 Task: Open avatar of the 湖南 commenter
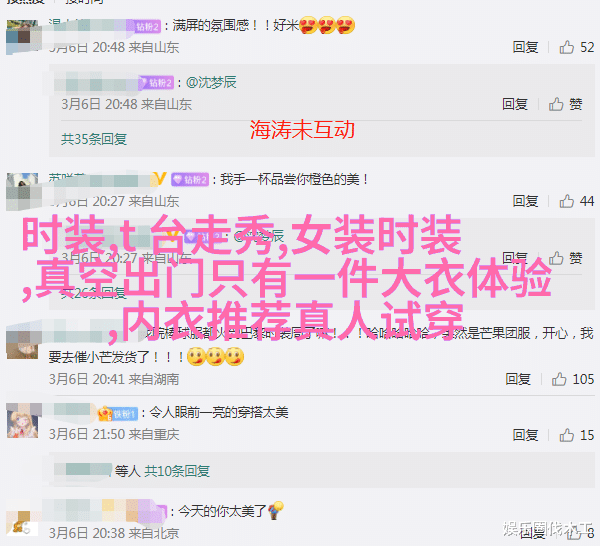pos(23,341)
